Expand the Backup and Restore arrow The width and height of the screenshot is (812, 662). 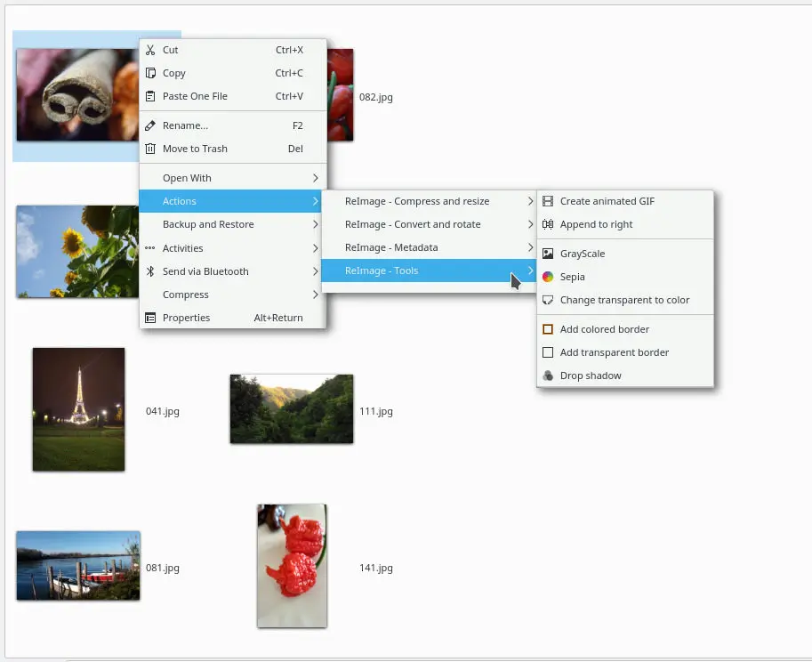pos(316,224)
